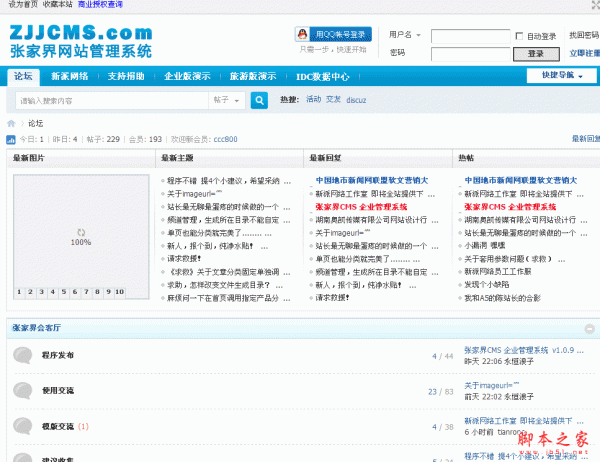The height and width of the screenshot is (462, 600).
Task: Open the 支持捐助 navigation item
Action: pos(126,76)
